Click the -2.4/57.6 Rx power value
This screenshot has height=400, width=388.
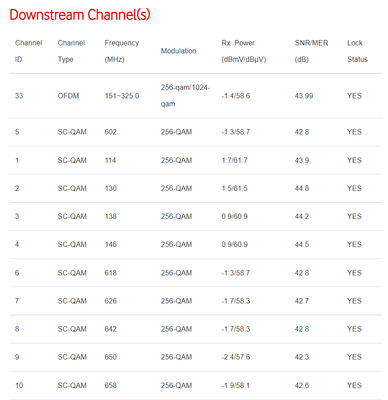[236, 357]
